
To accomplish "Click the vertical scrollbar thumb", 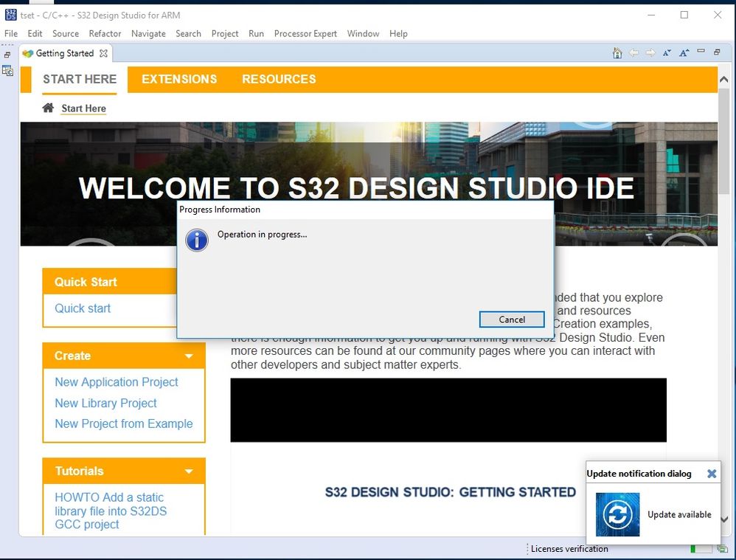I will coord(723,140).
